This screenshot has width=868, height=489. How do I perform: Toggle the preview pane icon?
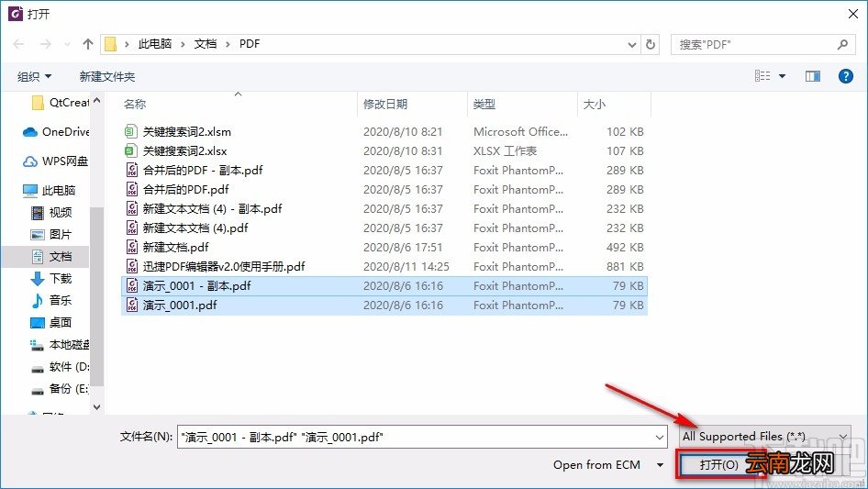tap(813, 76)
